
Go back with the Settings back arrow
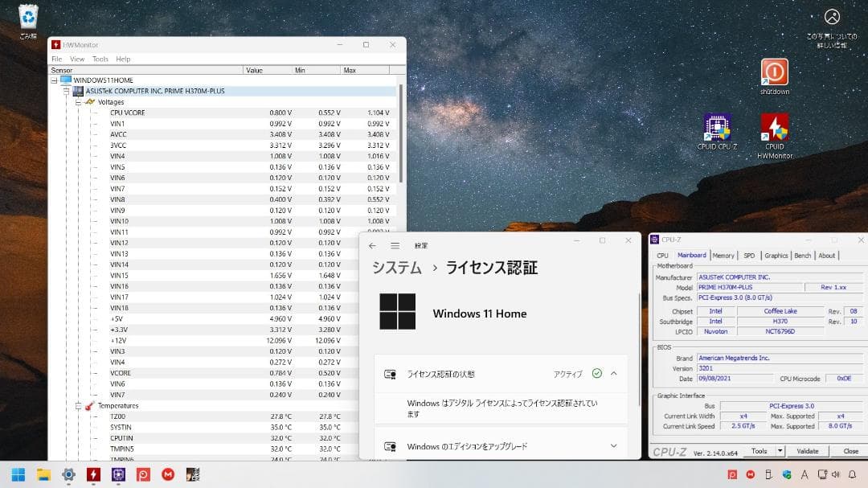click(372, 245)
